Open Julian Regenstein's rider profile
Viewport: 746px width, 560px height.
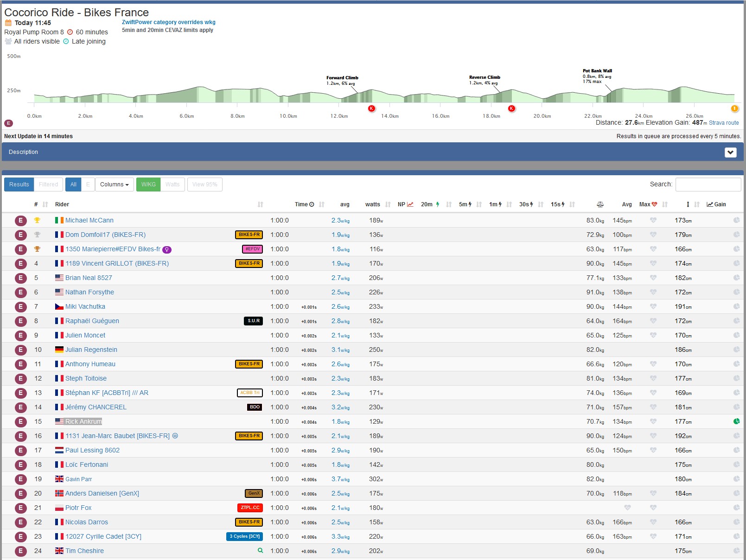click(x=91, y=350)
